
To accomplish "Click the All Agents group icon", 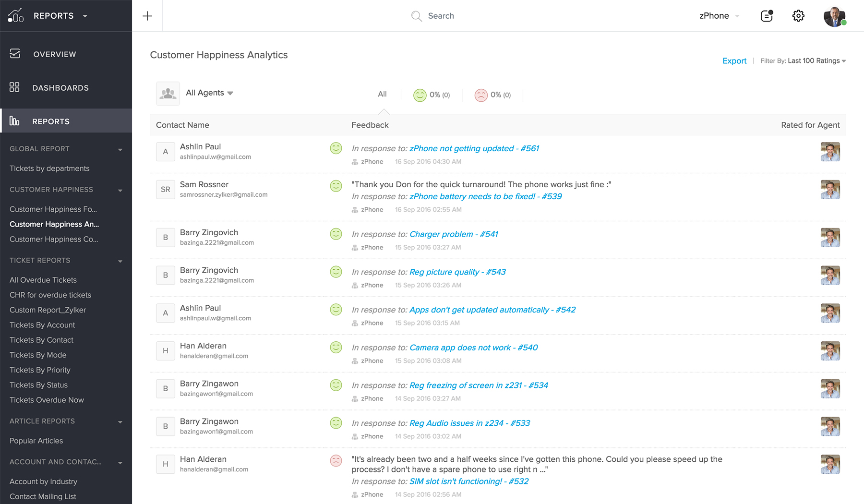I will point(168,93).
